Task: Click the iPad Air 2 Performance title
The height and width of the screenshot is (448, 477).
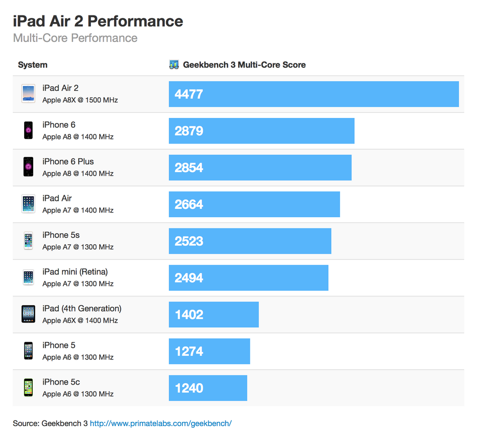Action: [x=98, y=21]
